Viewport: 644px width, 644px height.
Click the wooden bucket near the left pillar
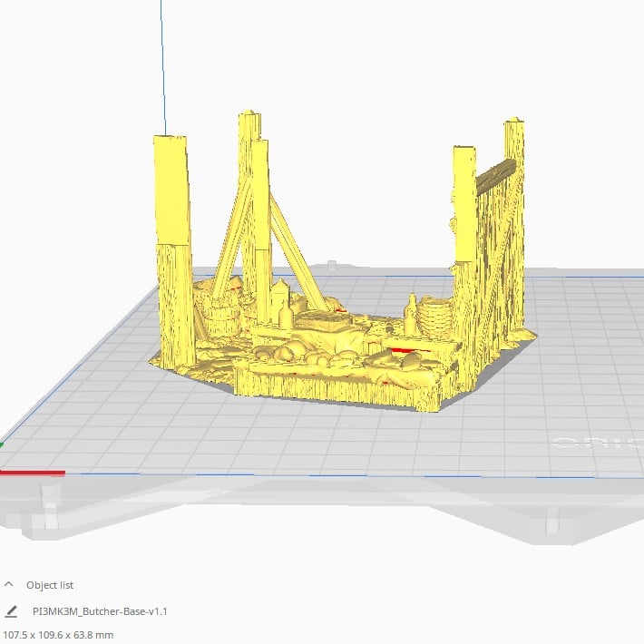pyautogui.click(x=220, y=317)
